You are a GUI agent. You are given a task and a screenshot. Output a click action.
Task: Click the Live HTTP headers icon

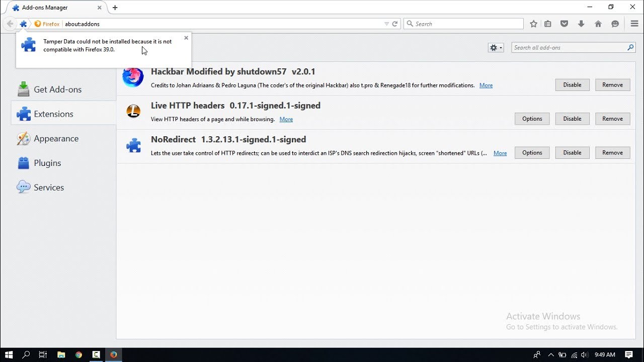(x=133, y=111)
